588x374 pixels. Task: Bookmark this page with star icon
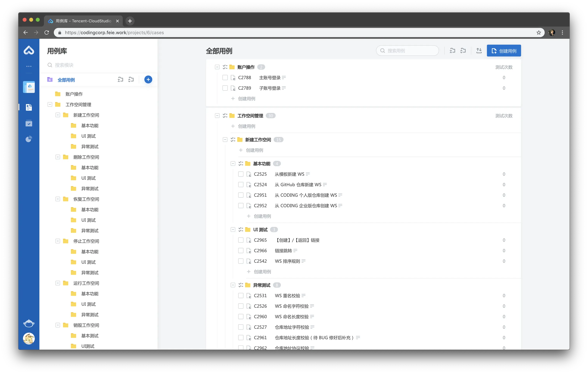[538, 32]
